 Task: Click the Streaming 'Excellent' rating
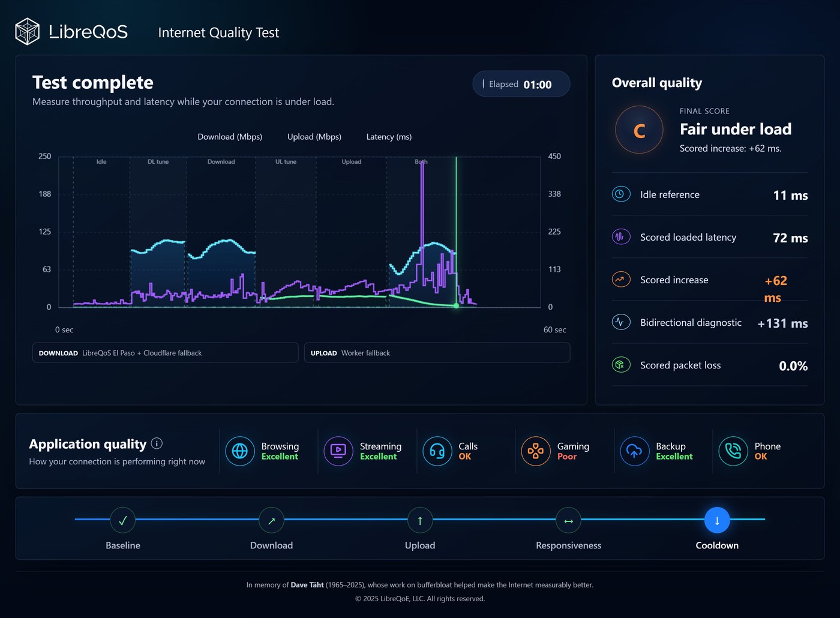(x=379, y=457)
